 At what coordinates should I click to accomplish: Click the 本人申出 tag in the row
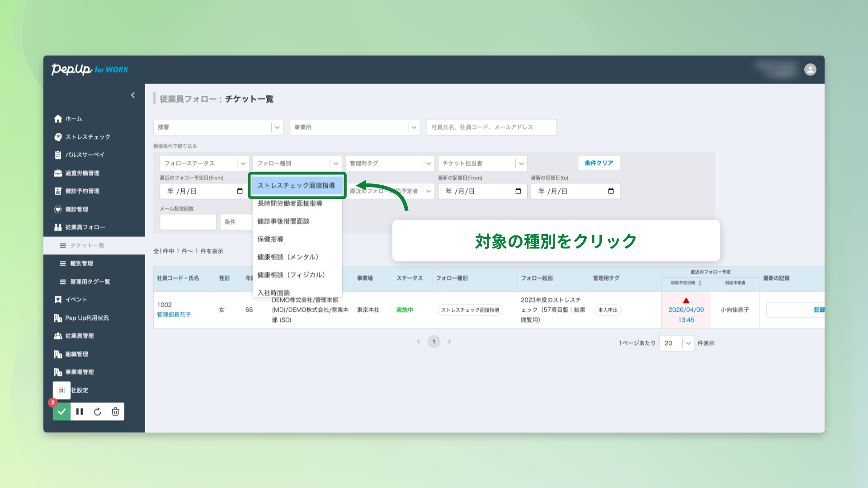pyautogui.click(x=608, y=310)
